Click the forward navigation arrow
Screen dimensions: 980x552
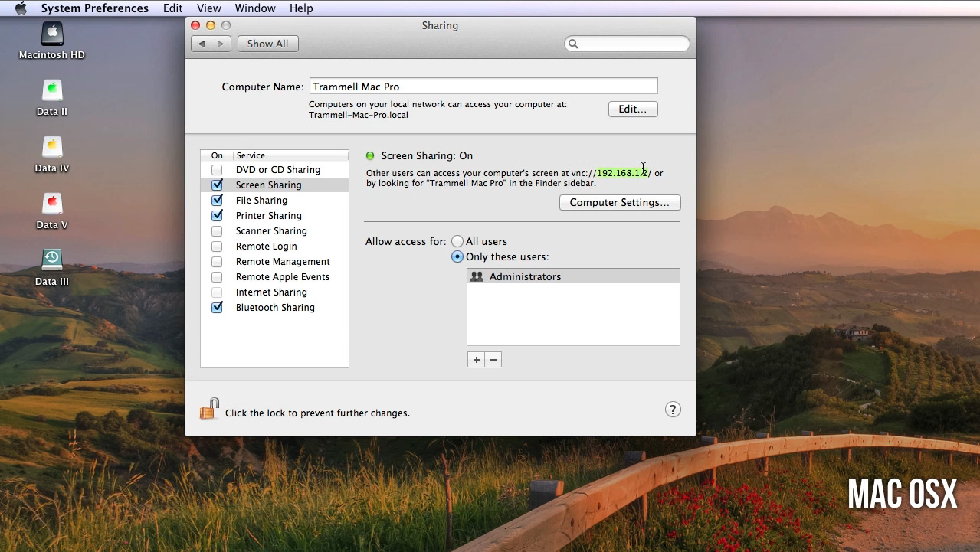point(219,44)
